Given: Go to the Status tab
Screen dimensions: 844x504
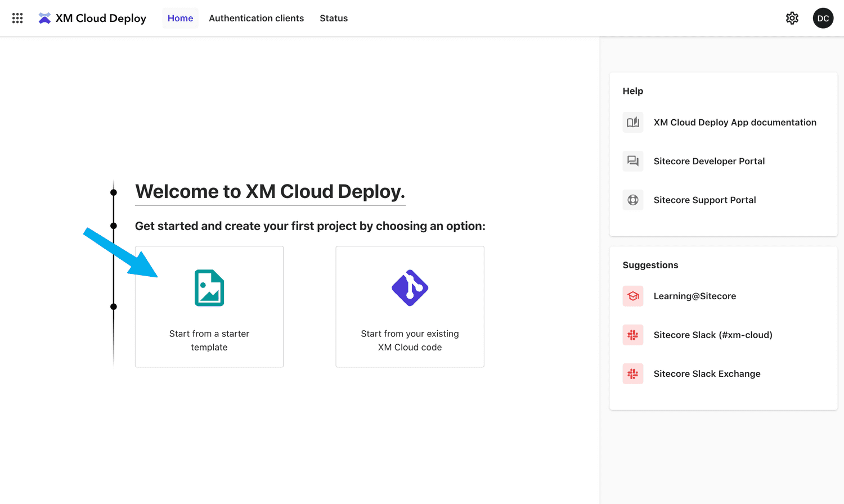Looking at the screenshot, I should click(x=334, y=18).
